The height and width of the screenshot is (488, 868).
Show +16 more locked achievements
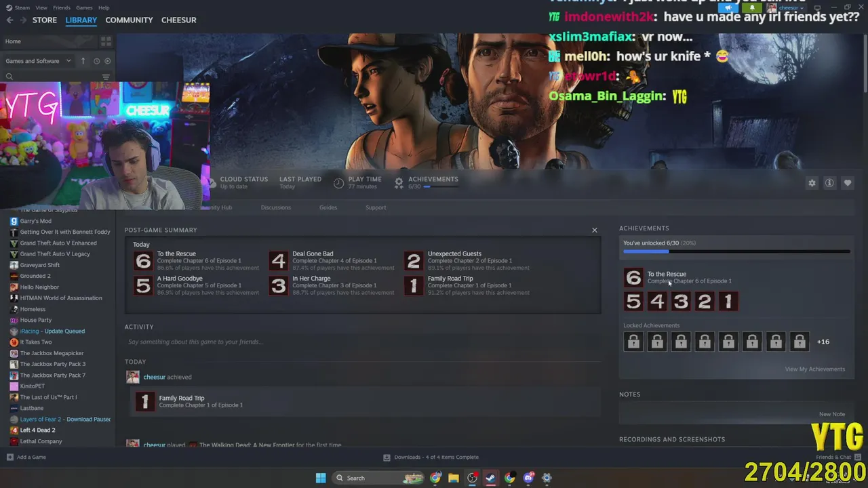(823, 342)
